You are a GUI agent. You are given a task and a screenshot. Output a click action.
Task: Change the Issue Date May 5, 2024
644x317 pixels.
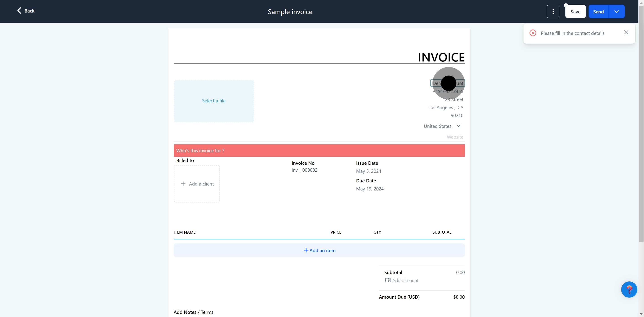click(x=369, y=171)
